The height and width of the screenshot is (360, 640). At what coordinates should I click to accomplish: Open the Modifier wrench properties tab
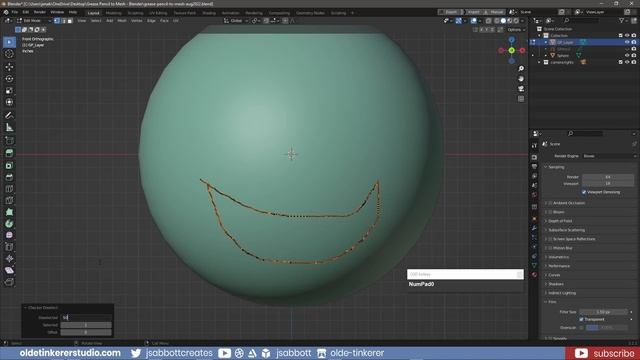coord(535,228)
